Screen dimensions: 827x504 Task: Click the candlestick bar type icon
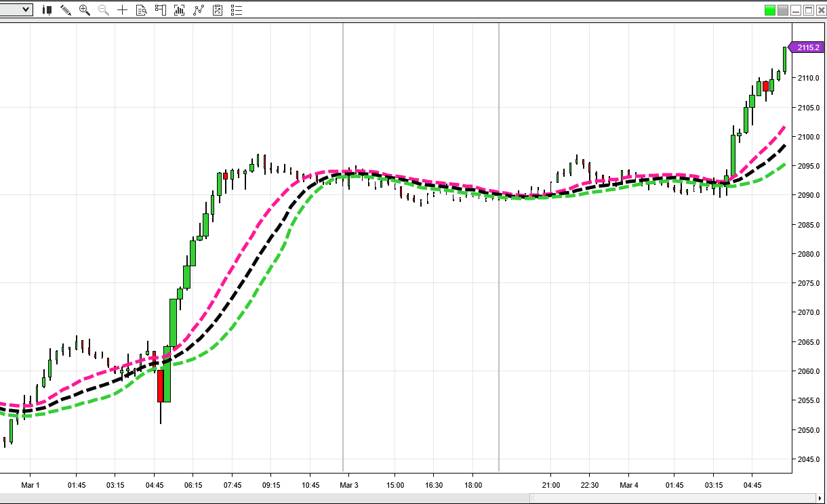[x=47, y=10]
